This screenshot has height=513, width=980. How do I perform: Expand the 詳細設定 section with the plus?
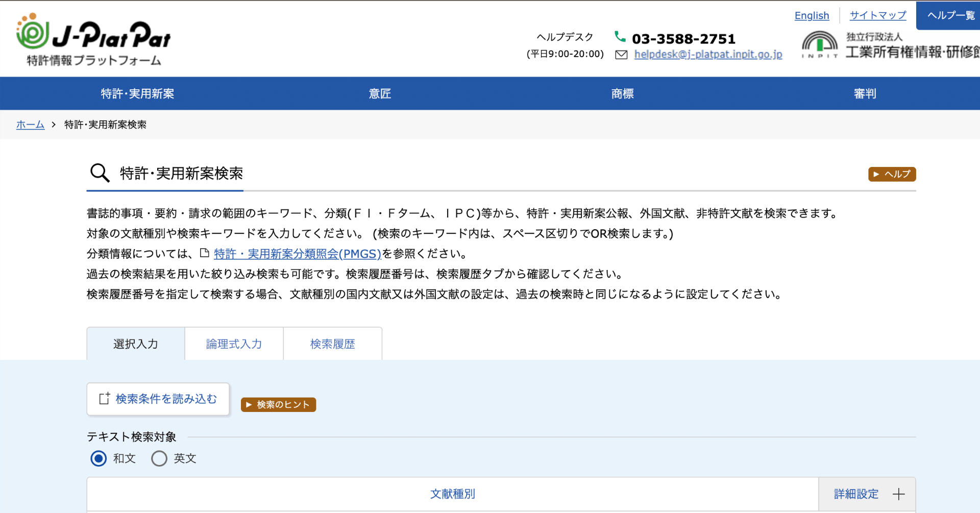point(899,494)
